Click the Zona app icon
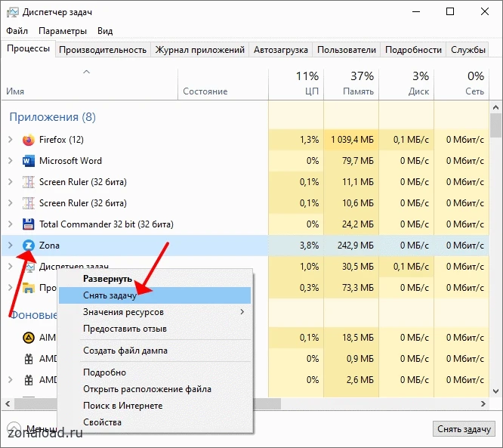This screenshot has width=503, height=448. pos(29,246)
